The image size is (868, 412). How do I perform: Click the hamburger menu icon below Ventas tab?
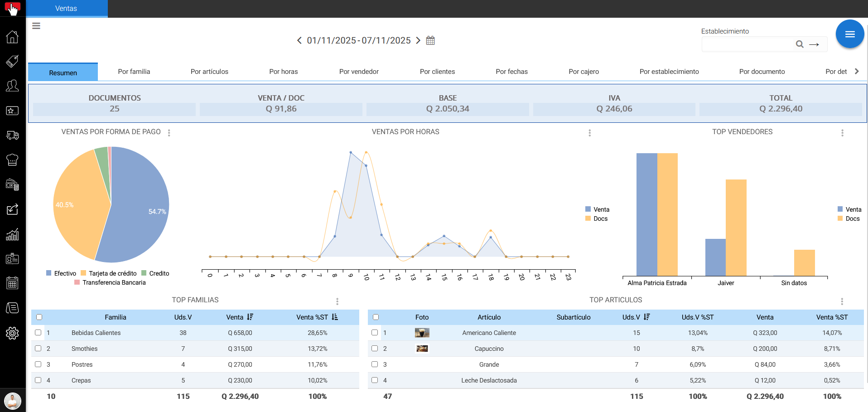(36, 26)
